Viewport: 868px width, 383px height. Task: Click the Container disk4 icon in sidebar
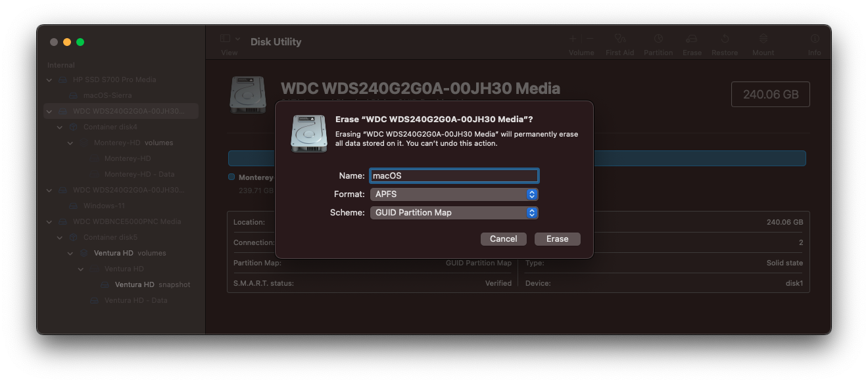pos(74,127)
